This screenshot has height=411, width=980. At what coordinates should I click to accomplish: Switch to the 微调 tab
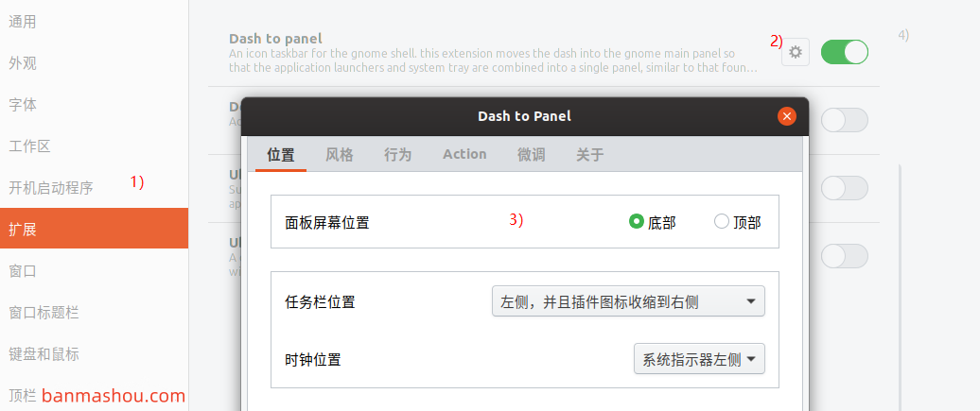click(532, 154)
